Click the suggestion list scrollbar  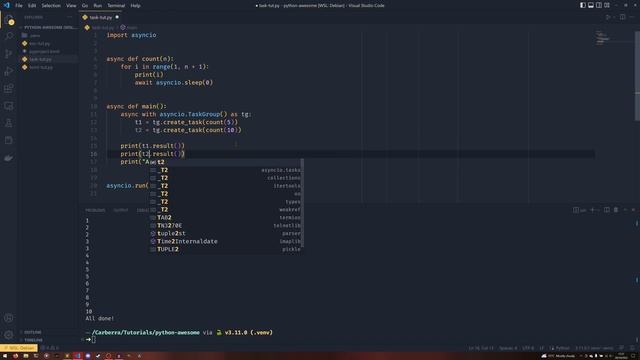pos(302,203)
